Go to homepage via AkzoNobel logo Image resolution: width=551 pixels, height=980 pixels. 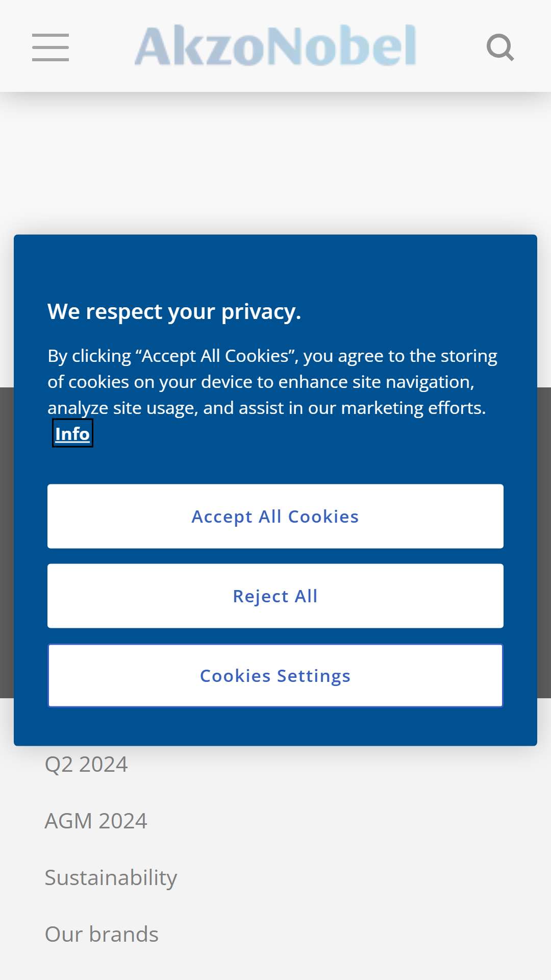(x=275, y=45)
